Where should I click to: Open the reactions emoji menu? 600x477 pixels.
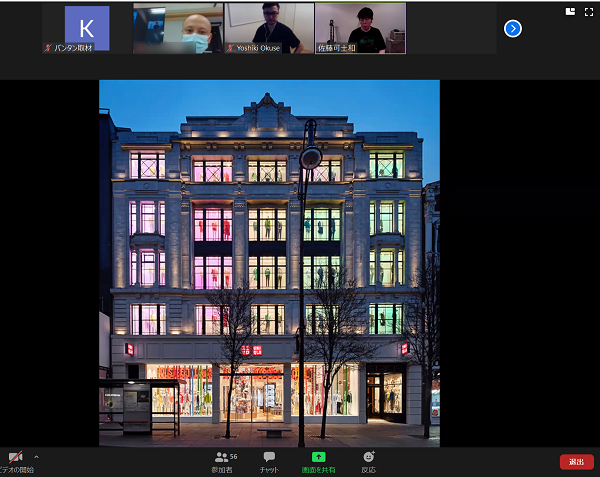(x=369, y=457)
